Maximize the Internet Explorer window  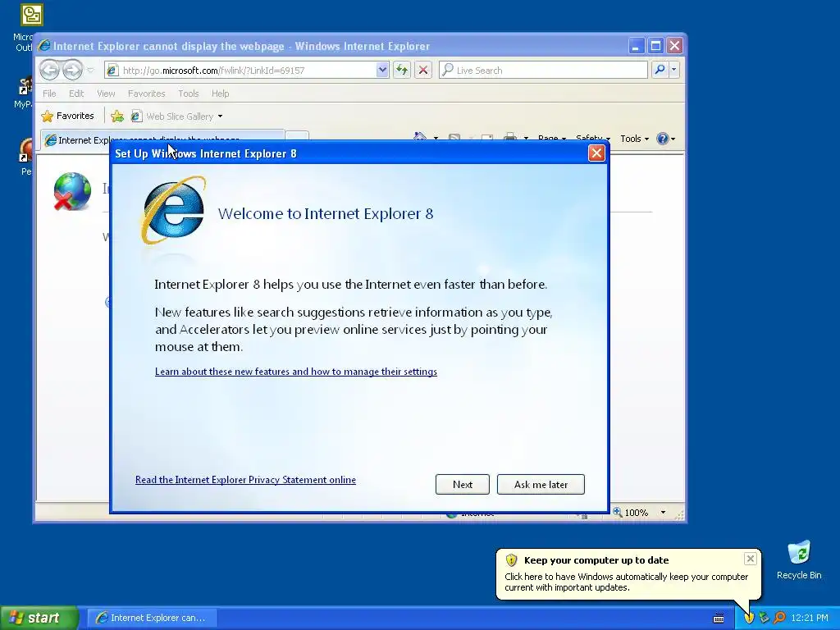655,46
